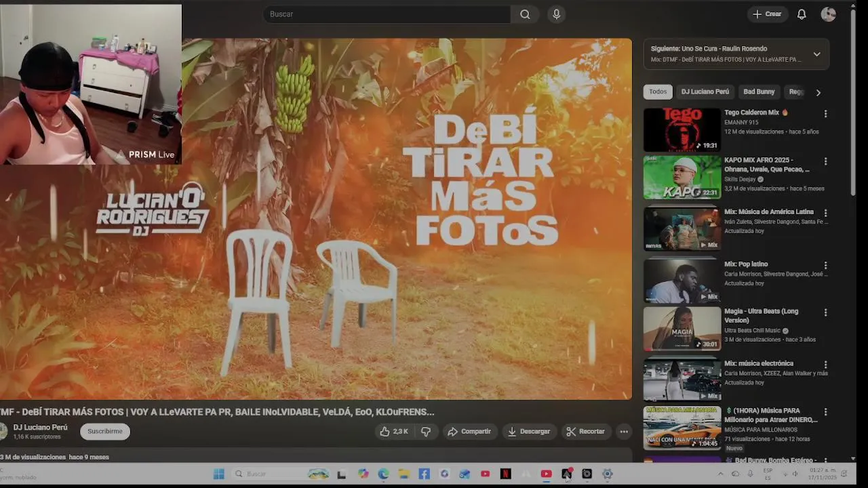The image size is (868, 488).
Task: Select the DJ Luciano Perú chip
Action: click(705, 92)
